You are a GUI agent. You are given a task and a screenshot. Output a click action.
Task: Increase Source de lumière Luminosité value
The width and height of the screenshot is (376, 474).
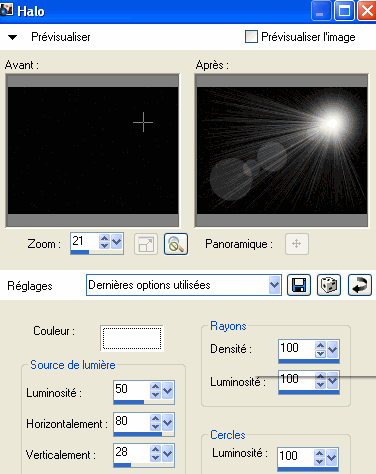(x=155, y=387)
